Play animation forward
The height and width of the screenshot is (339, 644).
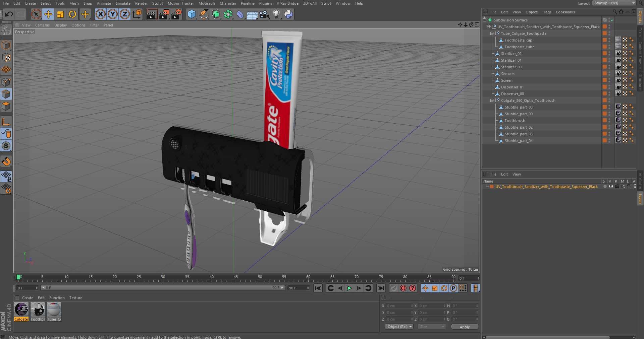click(x=349, y=288)
